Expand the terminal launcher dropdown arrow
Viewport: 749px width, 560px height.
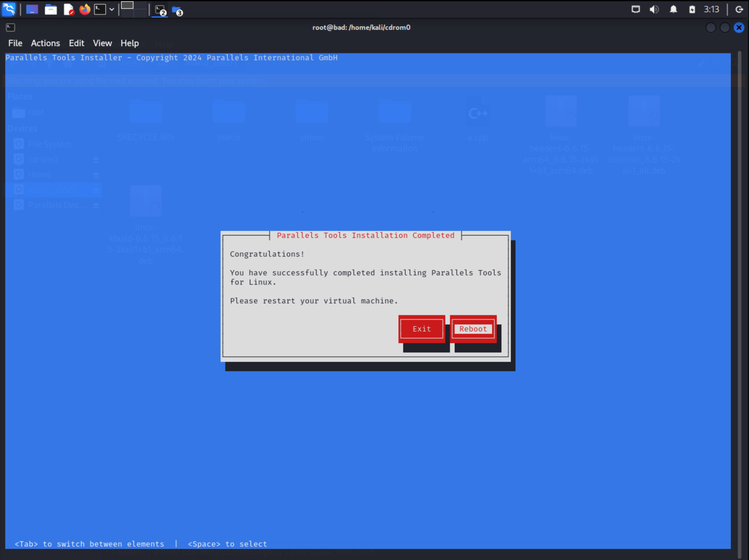click(112, 10)
